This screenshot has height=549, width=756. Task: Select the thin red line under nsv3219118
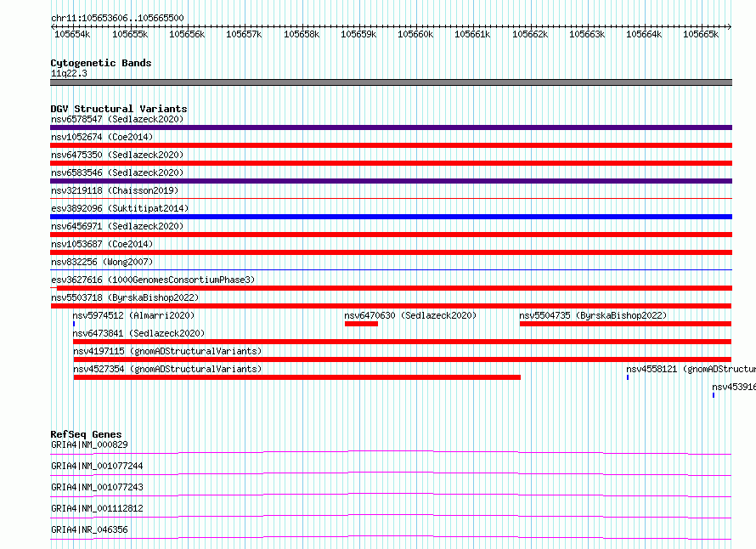pos(391,198)
